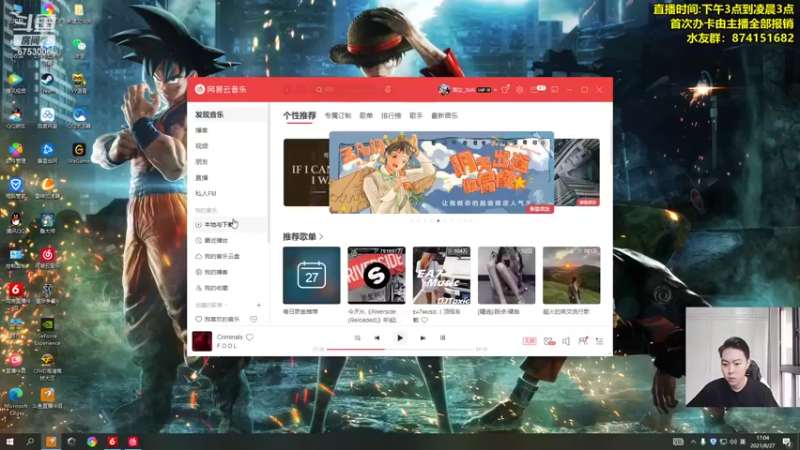This screenshot has width=800, height=450.
Task: Open the sunset hillside playlist cover
Action: point(571,276)
